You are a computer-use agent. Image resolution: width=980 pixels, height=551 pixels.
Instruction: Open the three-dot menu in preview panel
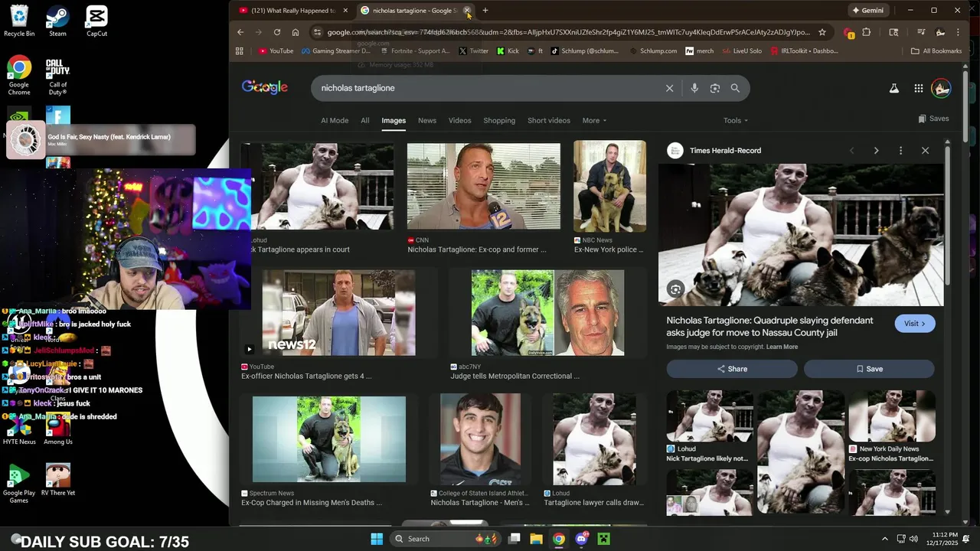point(900,151)
